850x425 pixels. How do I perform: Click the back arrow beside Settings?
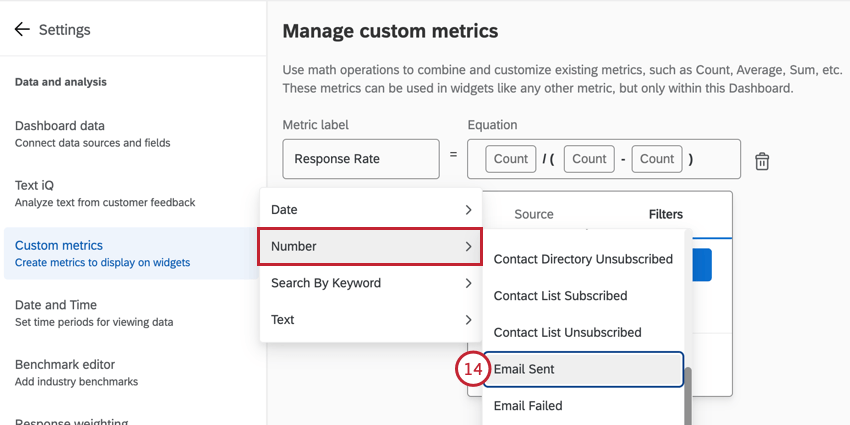tap(22, 30)
